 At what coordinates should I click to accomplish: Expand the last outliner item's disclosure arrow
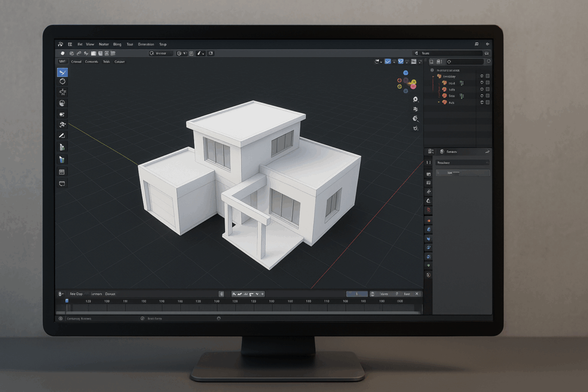(439, 102)
